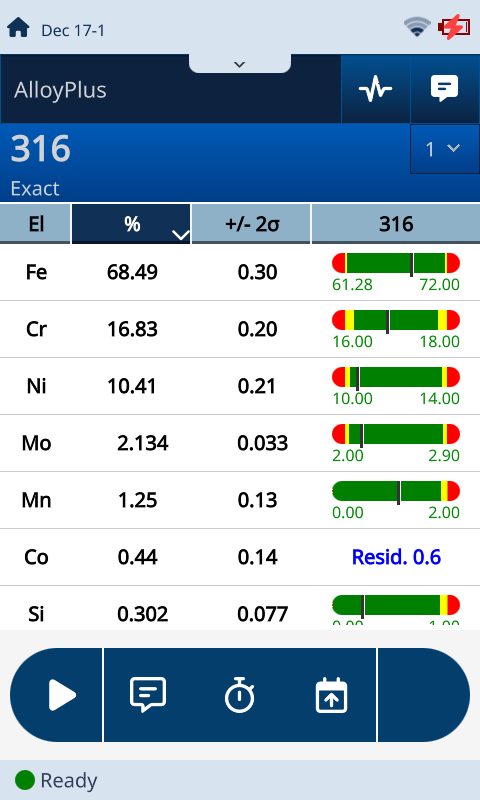Select the 316 grade column header
Screen dimensions: 480x800
(x=396, y=223)
